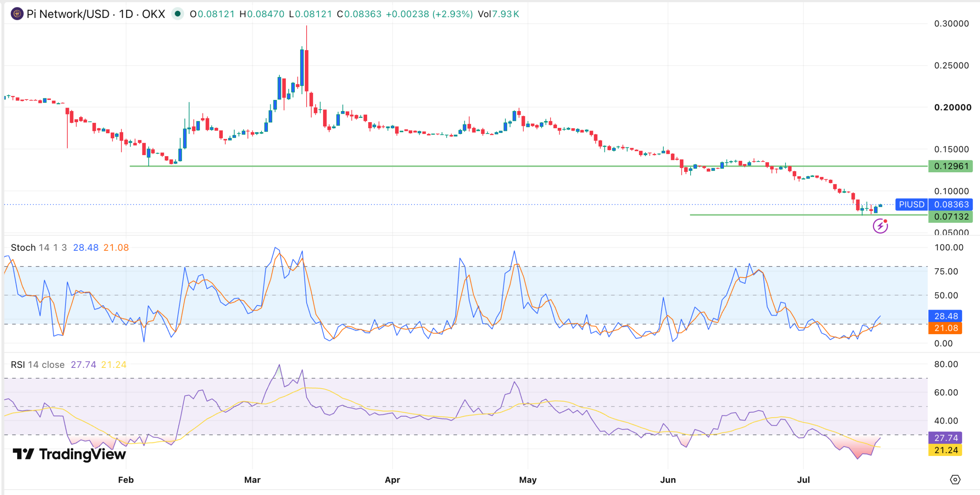
Task: Click the Stoch value 28.48 in legend
Action: (x=86, y=248)
